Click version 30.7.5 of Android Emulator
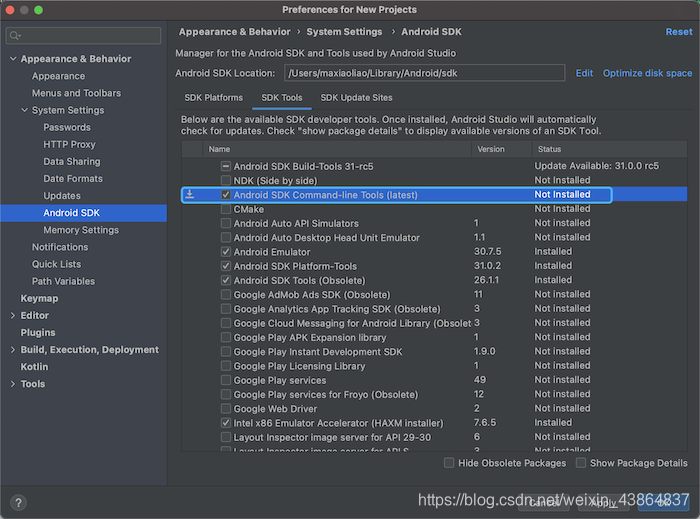 [488, 252]
